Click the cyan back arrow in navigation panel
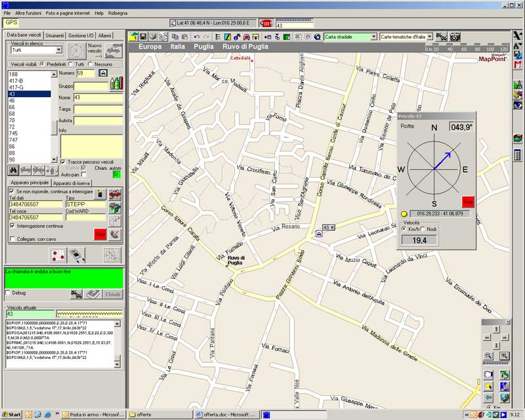 (488, 398)
